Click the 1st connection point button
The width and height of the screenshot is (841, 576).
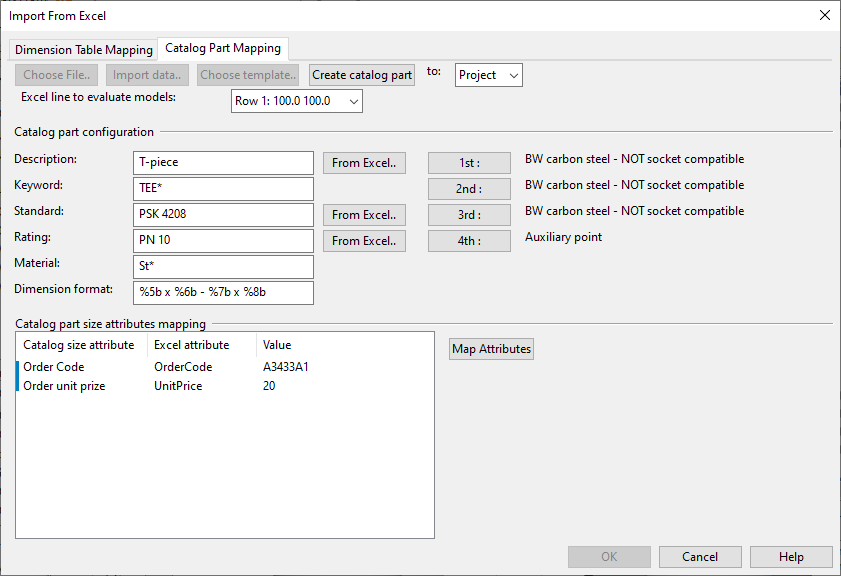(x=469, y=163)
